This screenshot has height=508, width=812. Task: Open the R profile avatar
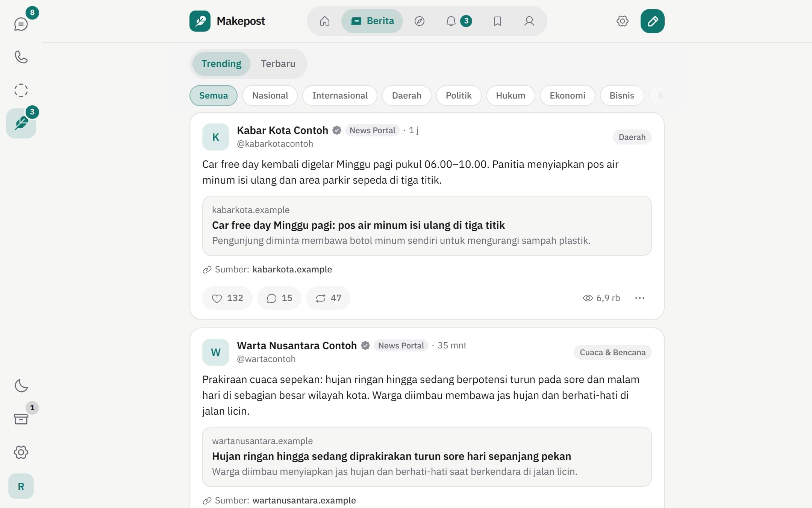click(21, 486)
